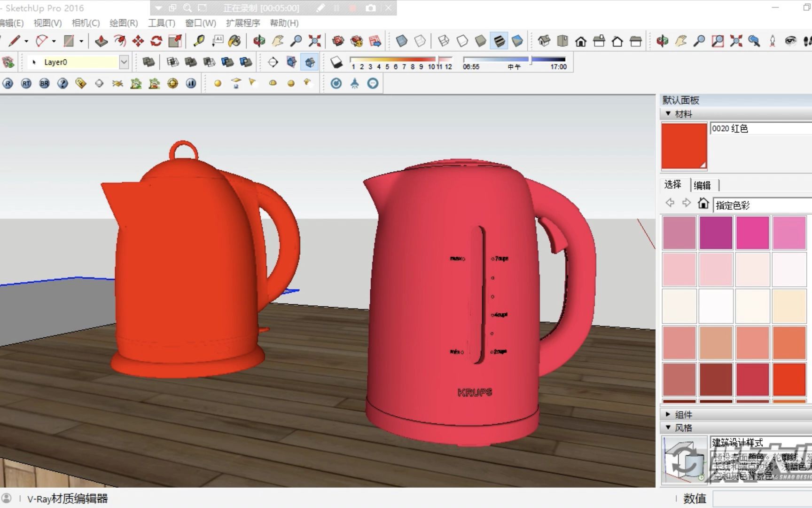Go forward in the materials browser

click(x=687, y=203)
